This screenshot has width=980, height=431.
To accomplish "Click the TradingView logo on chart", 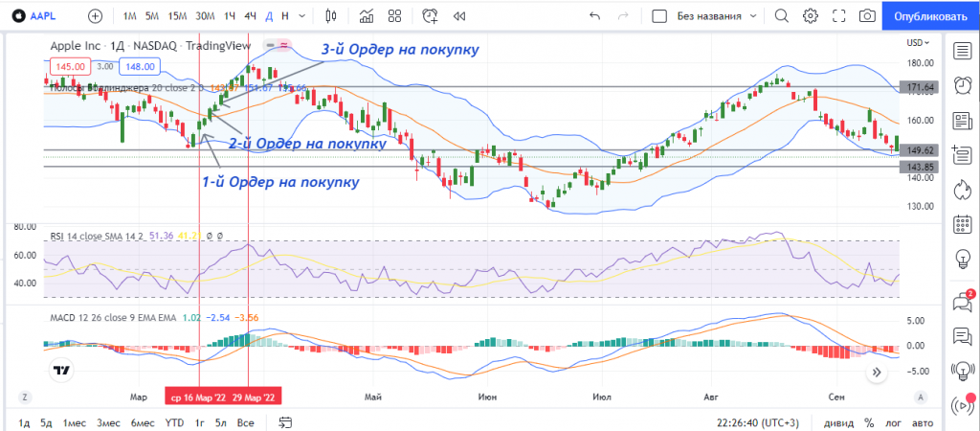I will [61, 370].
